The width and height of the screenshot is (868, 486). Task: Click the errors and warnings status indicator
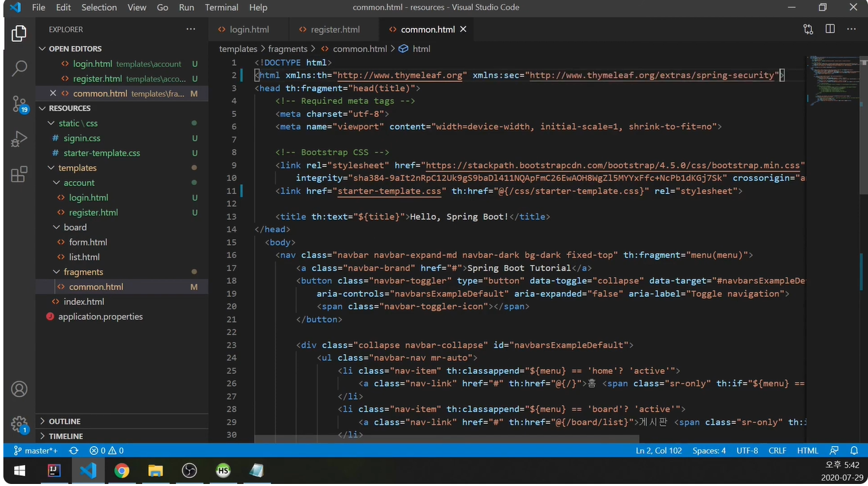click(107, 450)
